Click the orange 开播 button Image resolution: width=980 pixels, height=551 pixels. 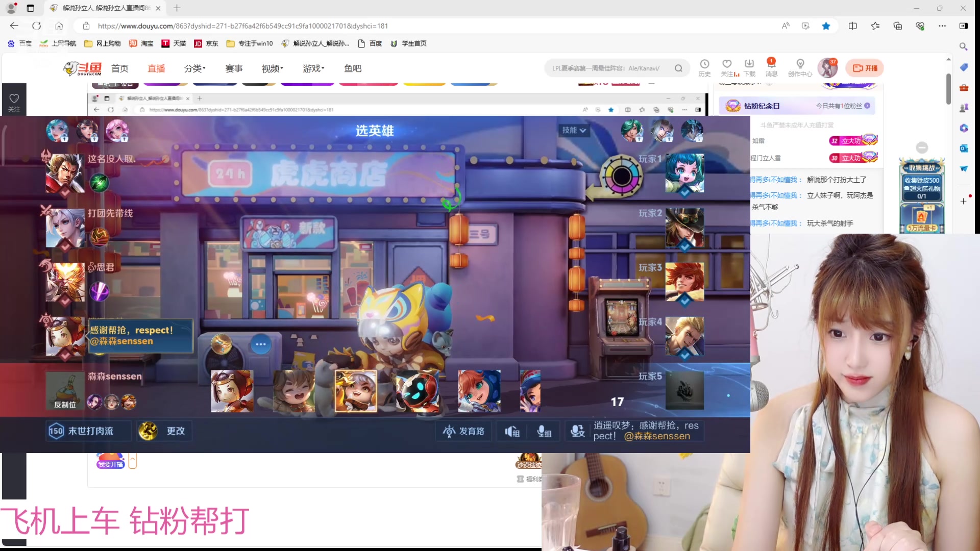point(865,68)
